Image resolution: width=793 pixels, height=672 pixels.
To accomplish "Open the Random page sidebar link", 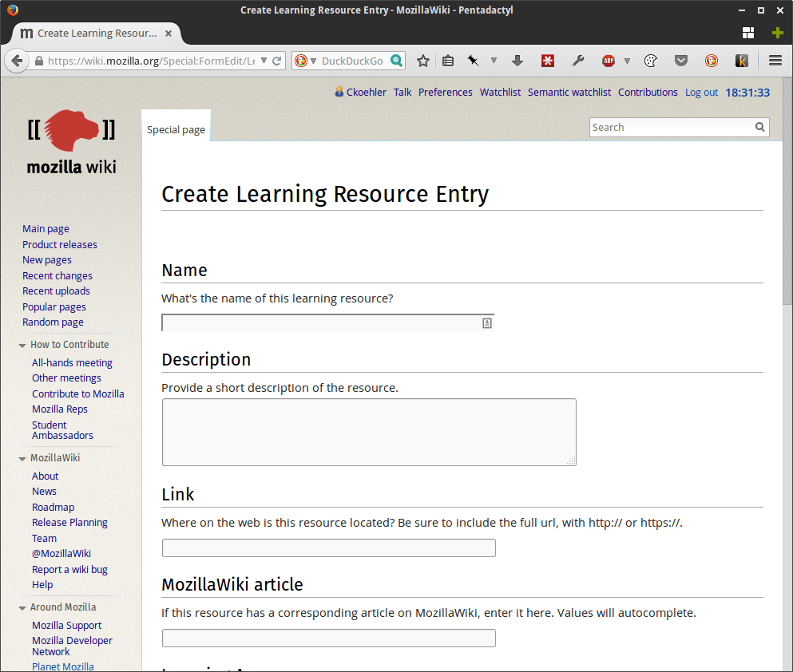I will tap(53, 322).
